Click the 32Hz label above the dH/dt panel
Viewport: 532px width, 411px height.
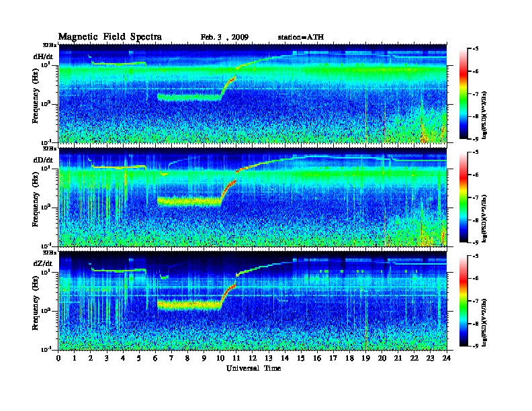pyautogui.click(x=49, y=45)
